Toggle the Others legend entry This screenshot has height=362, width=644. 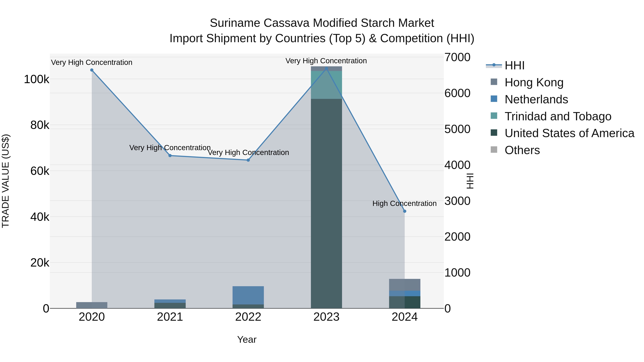tap(515, 150)
